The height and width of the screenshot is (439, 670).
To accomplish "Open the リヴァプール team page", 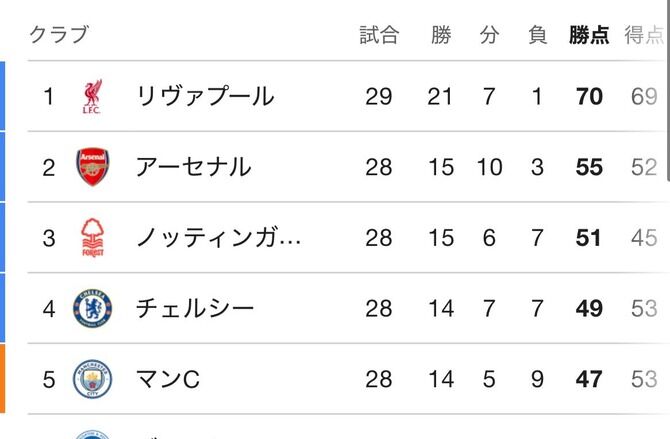I will 204,97.
